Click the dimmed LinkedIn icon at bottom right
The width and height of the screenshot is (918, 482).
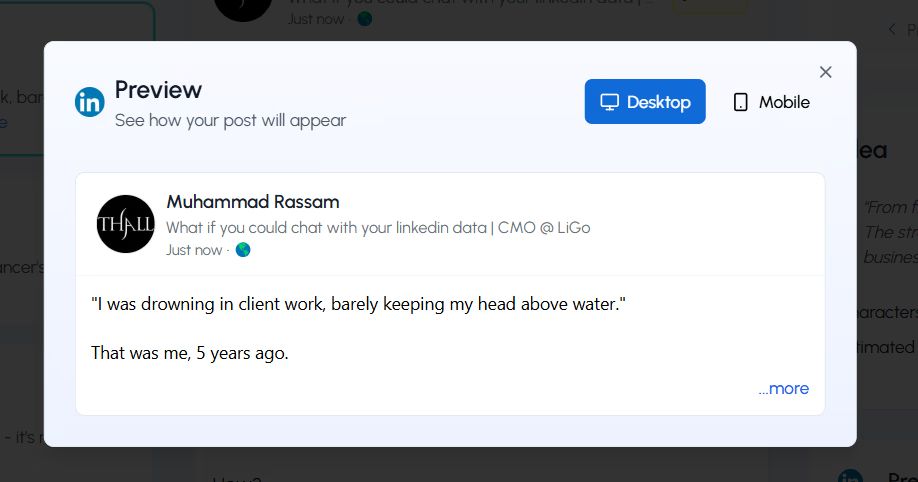(850, 477)
